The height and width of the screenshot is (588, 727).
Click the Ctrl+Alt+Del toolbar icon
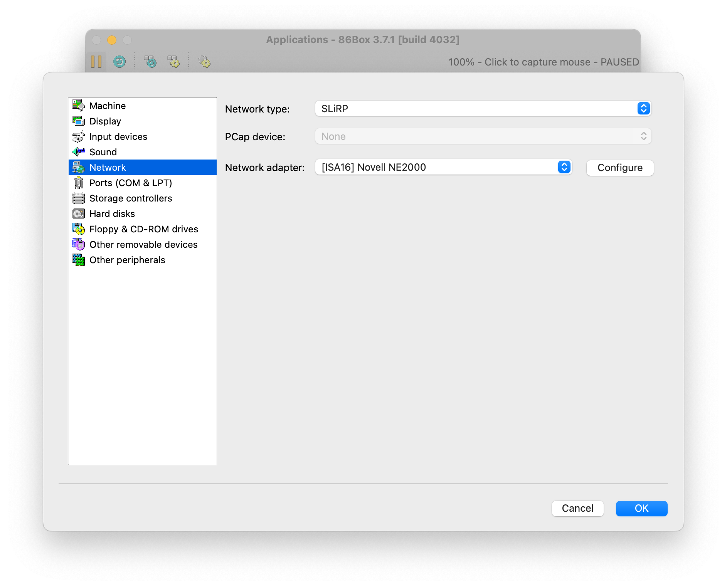(150, 62)
